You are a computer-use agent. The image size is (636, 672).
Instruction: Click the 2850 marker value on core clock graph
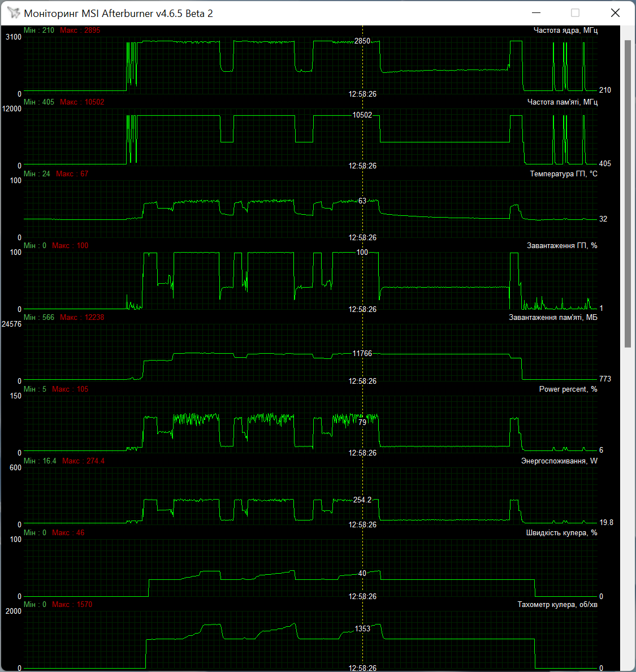pos(362,41)
